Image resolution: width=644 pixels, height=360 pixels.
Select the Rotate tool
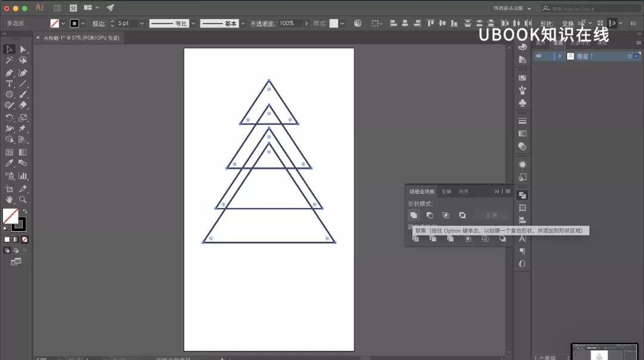pos(9,118)
